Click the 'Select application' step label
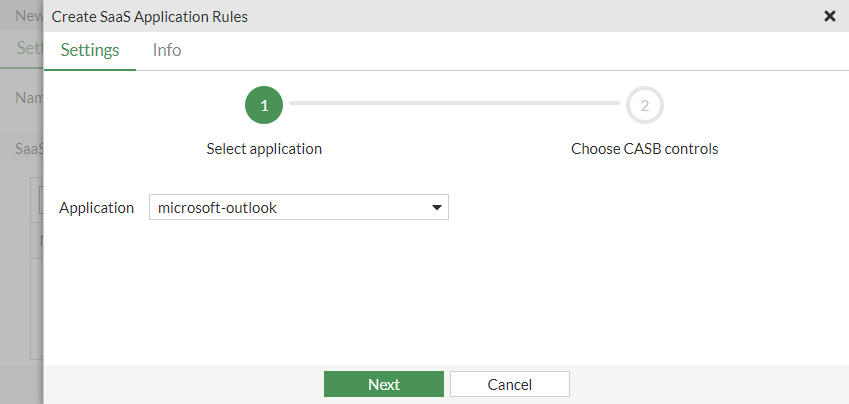 (264, 149)
